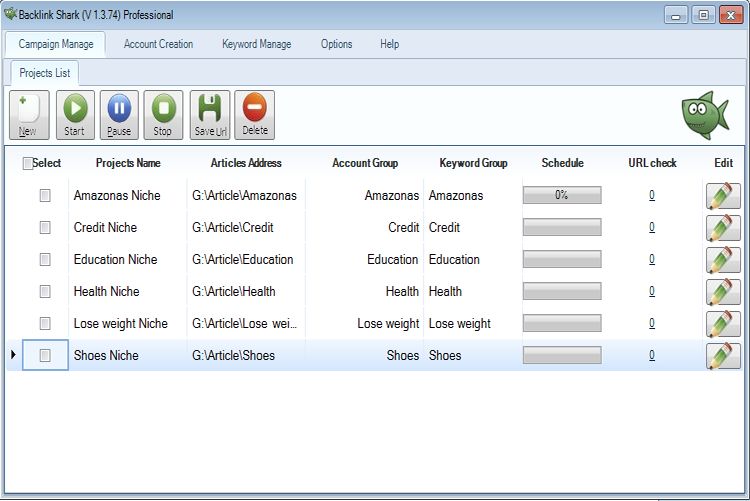Stop projects using green Stop icon
Viewport: 750px width, 501px height.
163,115
